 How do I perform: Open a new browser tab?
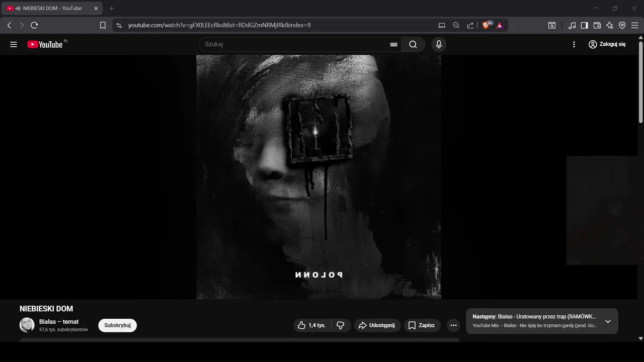click(112, 9)
